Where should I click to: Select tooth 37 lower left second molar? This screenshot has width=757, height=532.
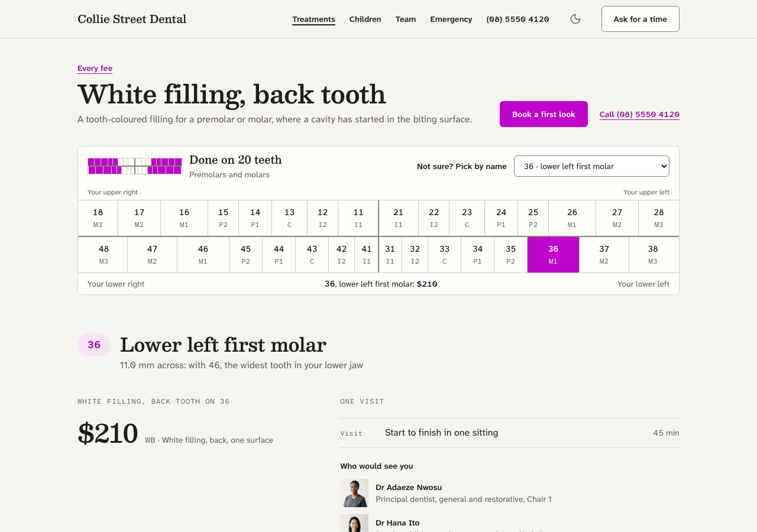(x=604, y=255)
